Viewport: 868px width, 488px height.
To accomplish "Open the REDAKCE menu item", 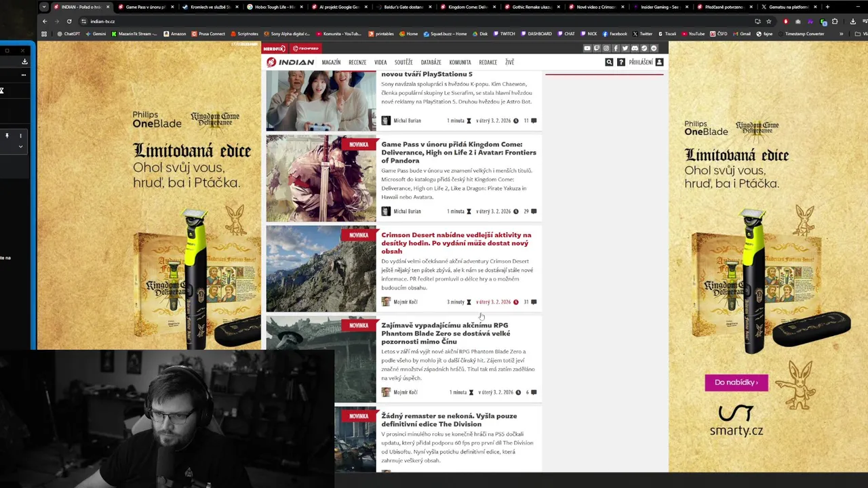I will tap(488, 62).
